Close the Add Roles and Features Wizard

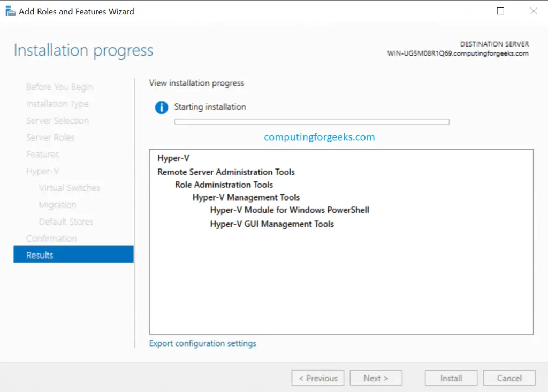(x=534, y=11)
